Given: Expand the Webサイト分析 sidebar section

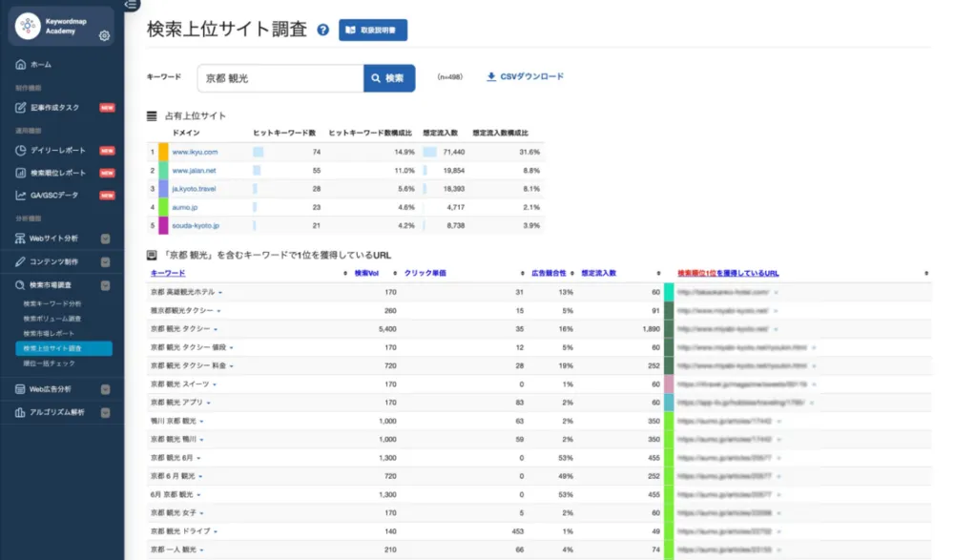Looking at the screenshot, I should point(105,239).
